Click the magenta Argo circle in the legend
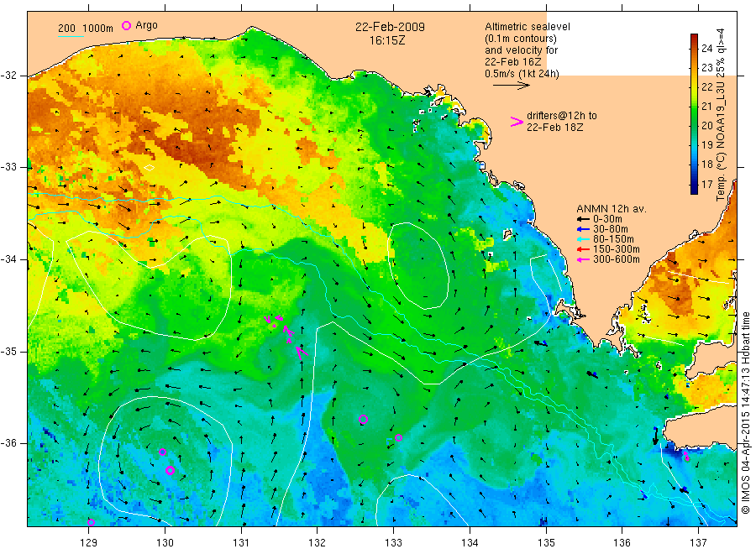Viewport: 756px width, 554px height. click(x=126, y=25)
